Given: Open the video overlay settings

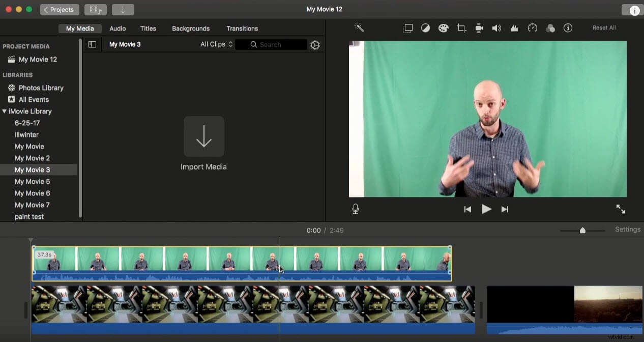Looking at the screenshot, I should click(407, 28).
